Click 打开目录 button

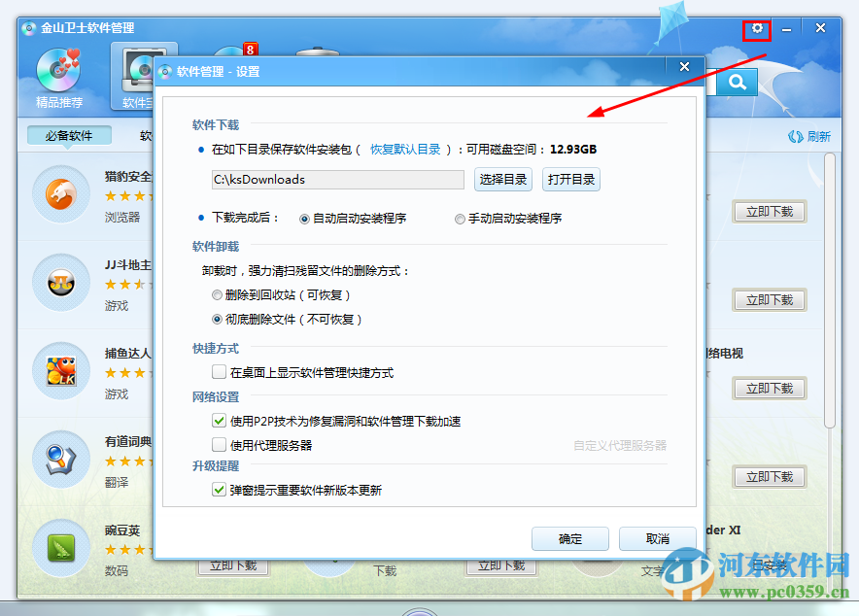[x=570, y=180]
